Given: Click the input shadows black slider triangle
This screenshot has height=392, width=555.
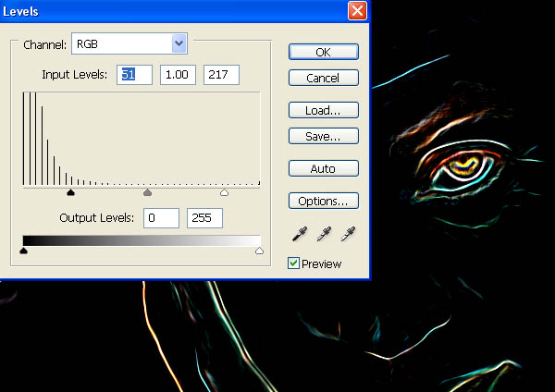Looking at the screenshot, I should 71,192.
